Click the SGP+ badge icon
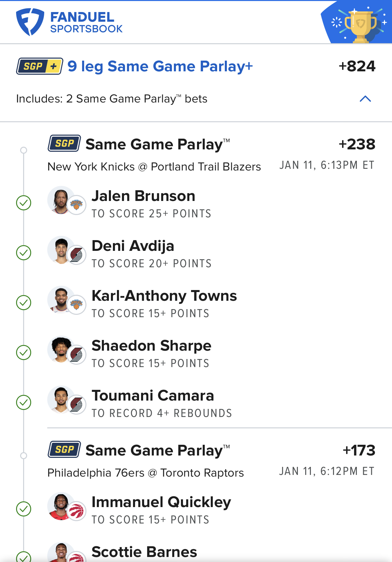The width and height of the screenshot is (392, 562). [x=40, y=66]
